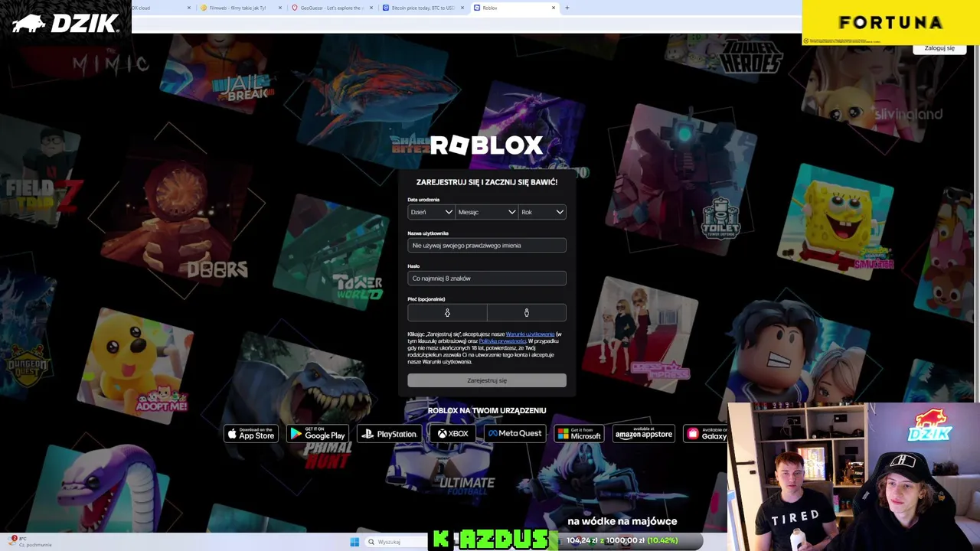Open the Miesiąc month dropdown
Screen dimensions: 980x551
[487, 212]
